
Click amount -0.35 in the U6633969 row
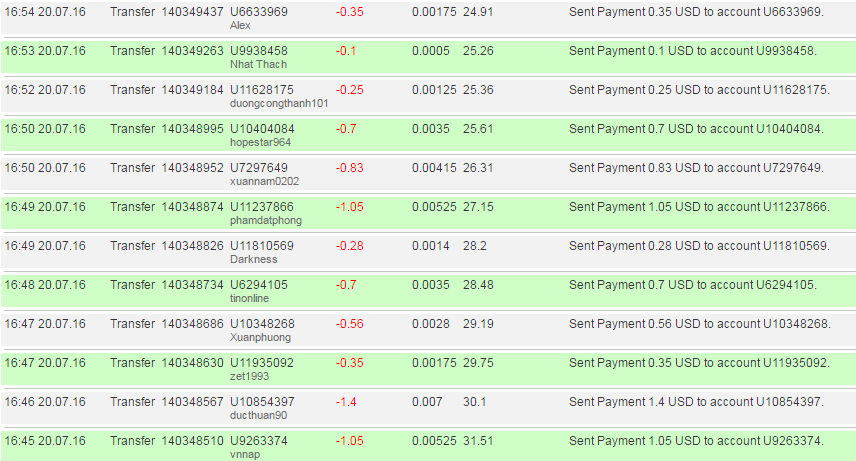pyautogui.click(x=349, y=12)
